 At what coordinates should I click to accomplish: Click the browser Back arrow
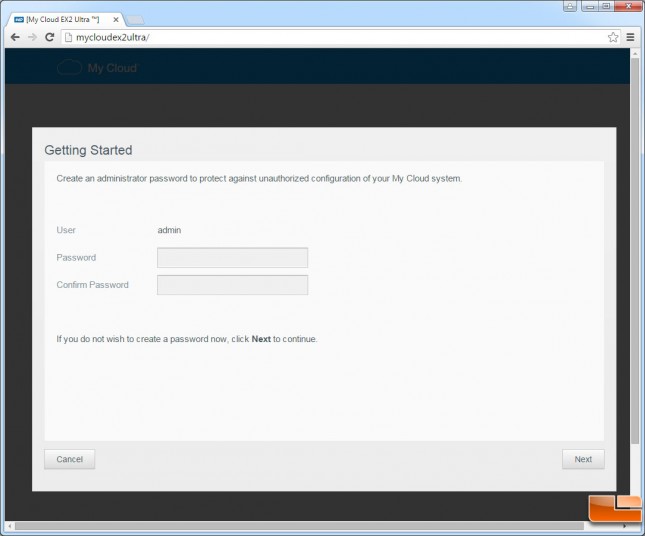tap(15, 37)
